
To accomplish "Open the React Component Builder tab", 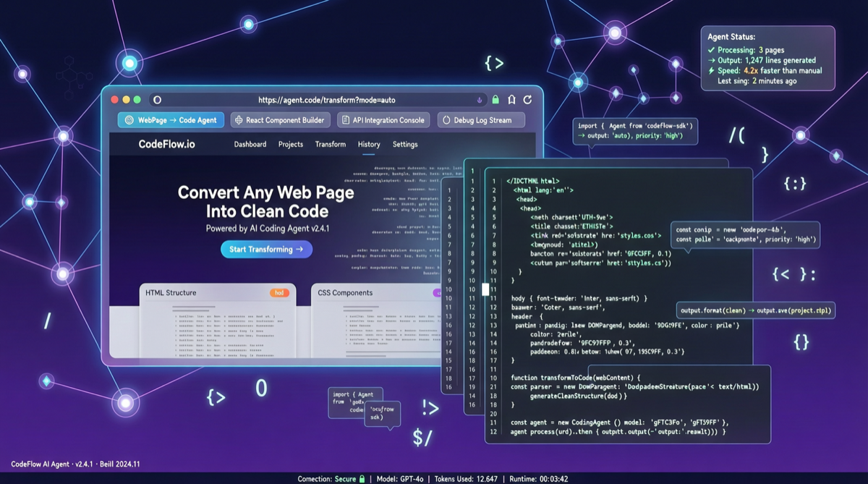I will (x=281, y=120).
